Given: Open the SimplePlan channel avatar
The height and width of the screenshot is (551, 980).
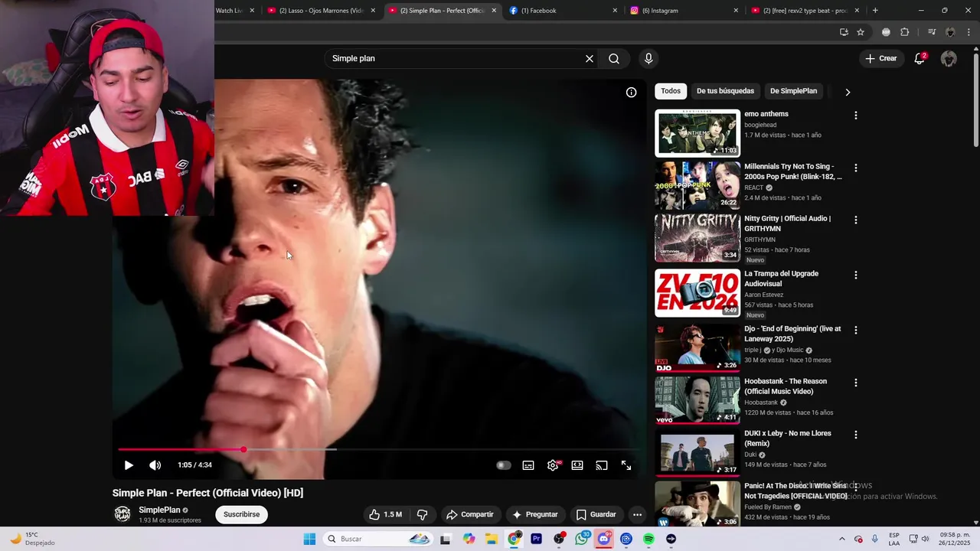Looking at the screenshot, I should [x=122, y=514].
